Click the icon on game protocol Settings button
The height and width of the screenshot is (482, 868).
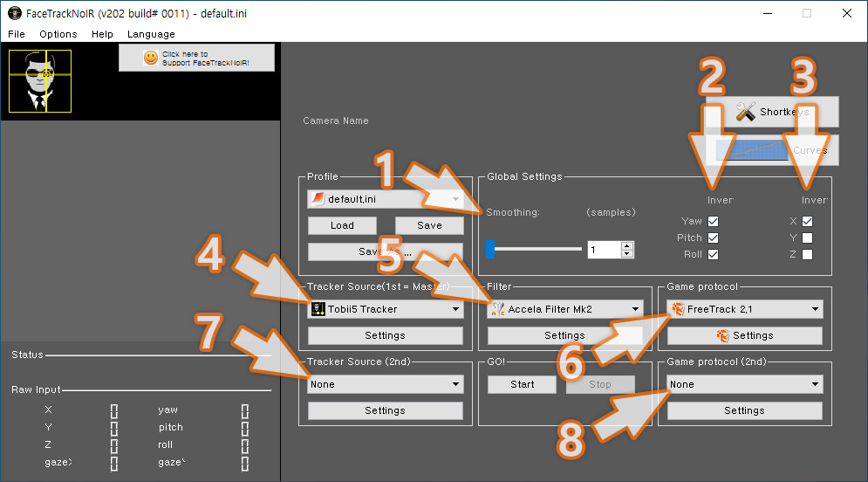(x=722, y=335)
